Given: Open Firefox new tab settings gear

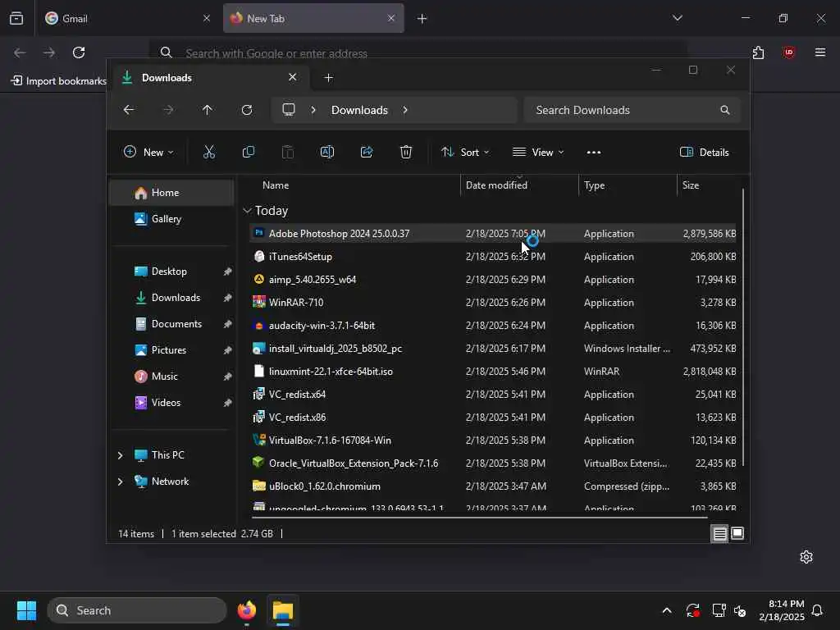Looking at the screenshot, I should [x=806, y=557].
